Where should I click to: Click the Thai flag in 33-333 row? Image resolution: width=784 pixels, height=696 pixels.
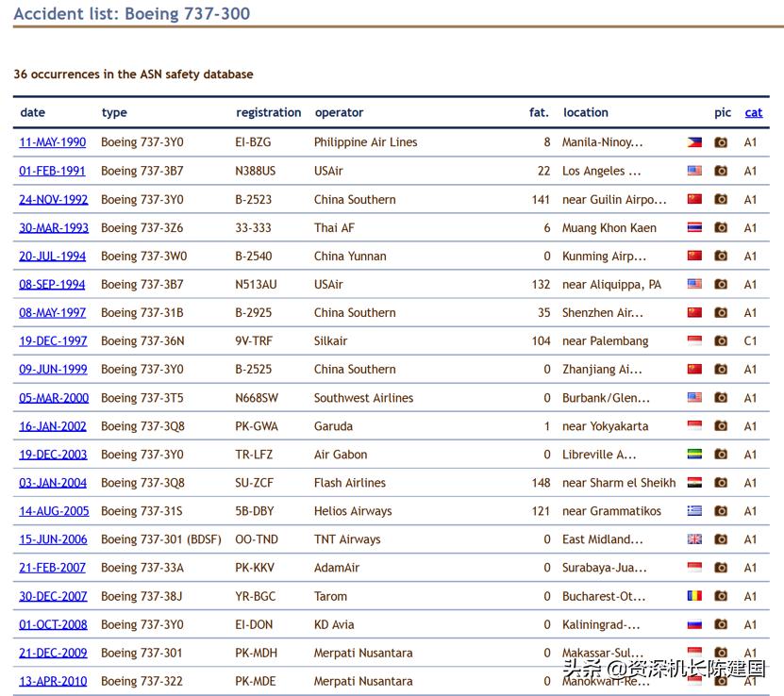tap(694, 227)
